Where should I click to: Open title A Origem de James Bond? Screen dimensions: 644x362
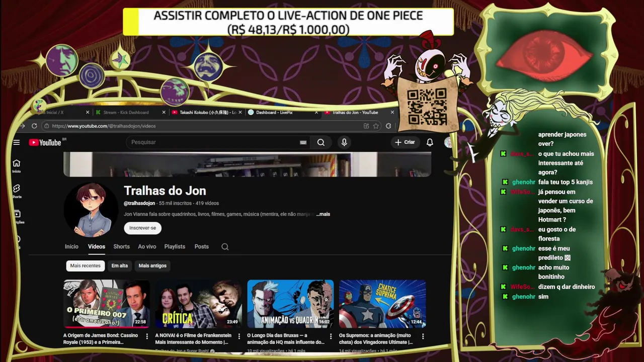point(101,339)
